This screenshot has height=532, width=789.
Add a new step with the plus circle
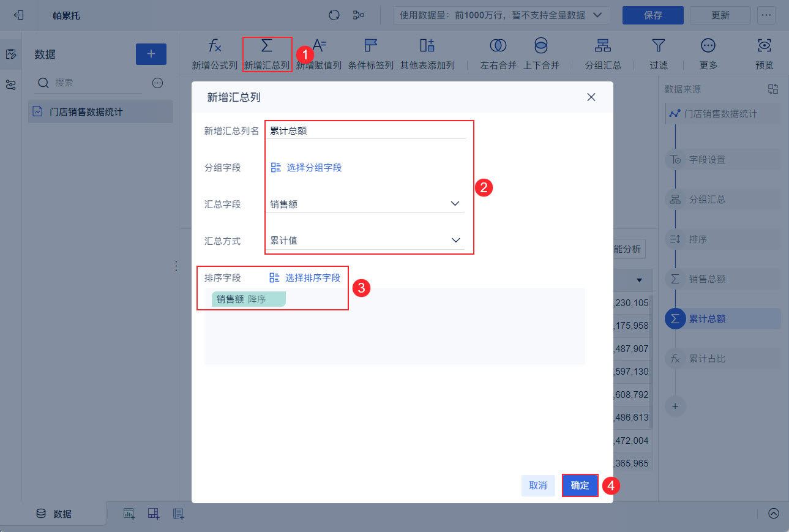675,406
